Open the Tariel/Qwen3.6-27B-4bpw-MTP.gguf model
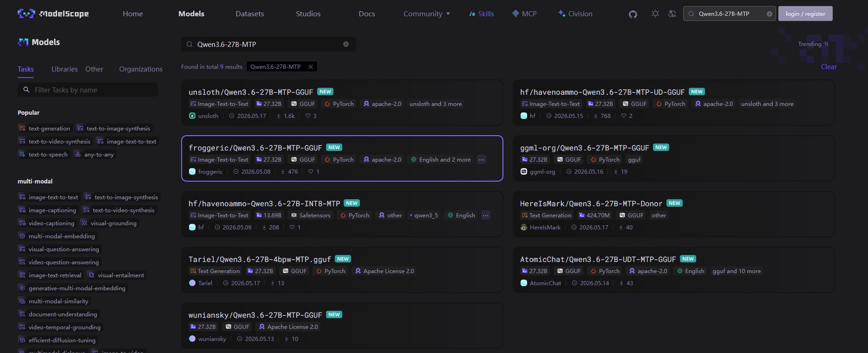 (x=260, y=259)
